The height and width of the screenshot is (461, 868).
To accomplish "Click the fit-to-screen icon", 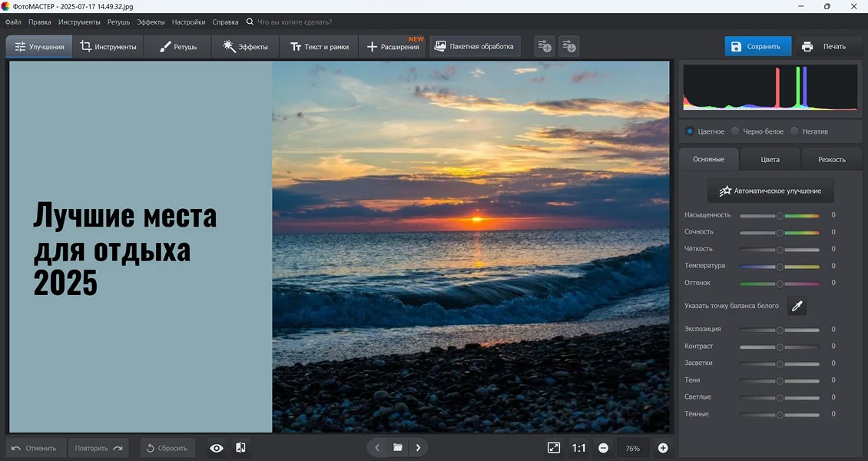I will coord(554,448).
